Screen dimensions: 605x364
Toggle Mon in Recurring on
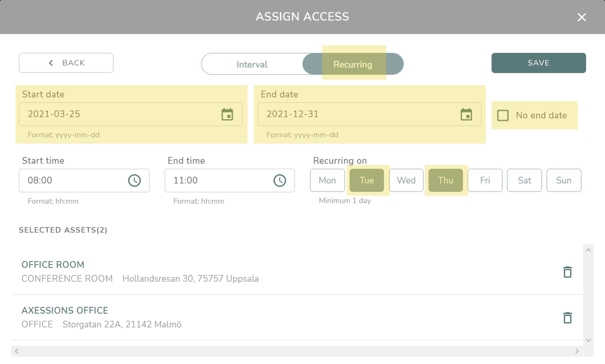tap(327, 180)
